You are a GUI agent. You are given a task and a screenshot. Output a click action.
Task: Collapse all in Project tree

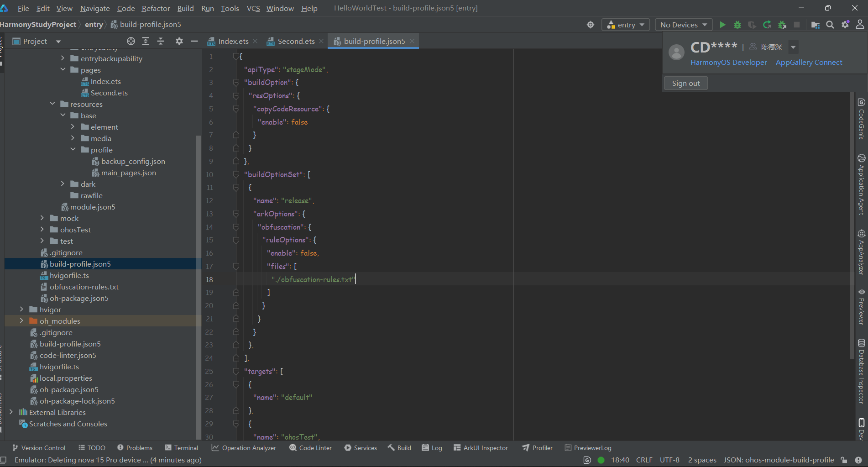pyautogui.click(x=161, y=41)
